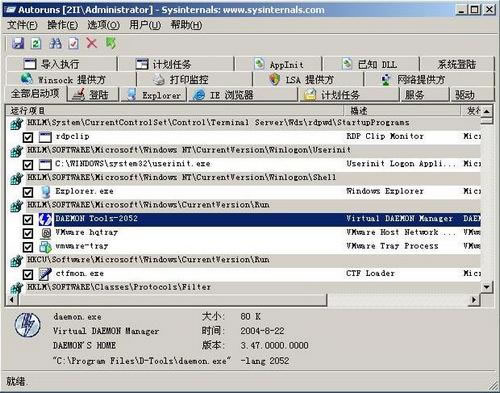
Task: Open the 操作(E) menu
Action: pos(63,25)
